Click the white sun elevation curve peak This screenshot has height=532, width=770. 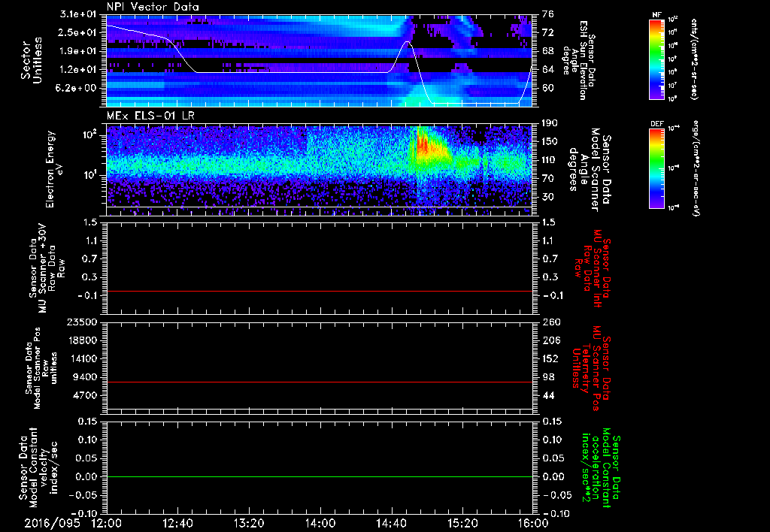tap(407, 42)
